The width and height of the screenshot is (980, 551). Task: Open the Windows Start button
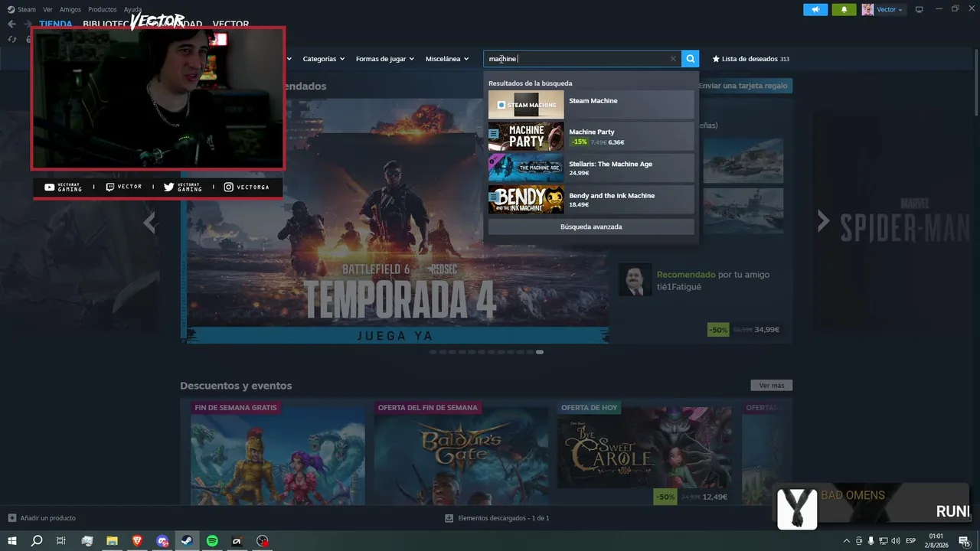pyautogui.click(x=12, y=541)
